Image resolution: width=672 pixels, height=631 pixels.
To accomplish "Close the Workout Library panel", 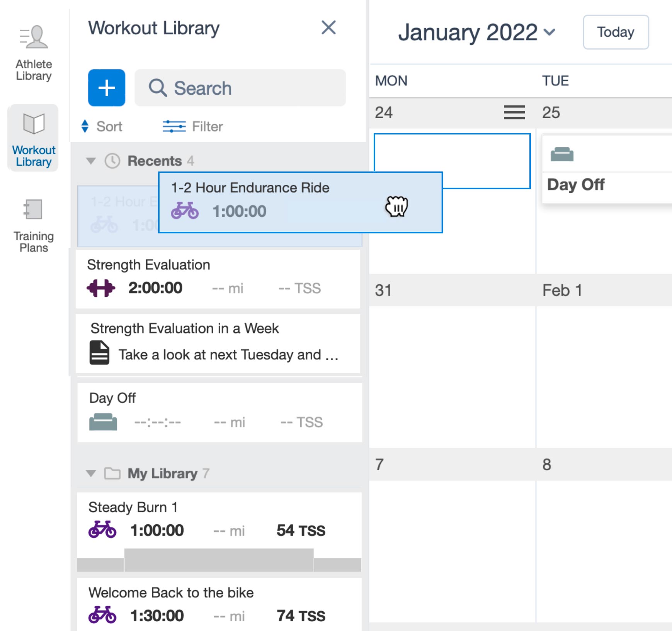I will coord(328,28).
